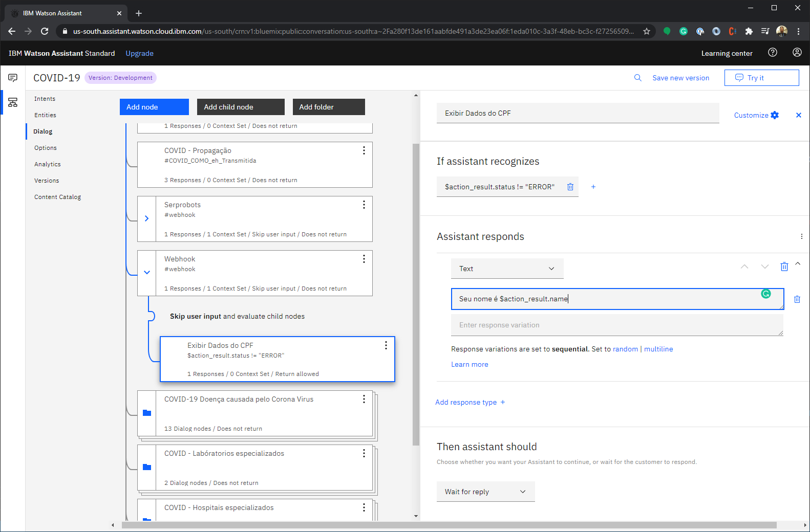Open the Learning center link

[x=727, y=53]
